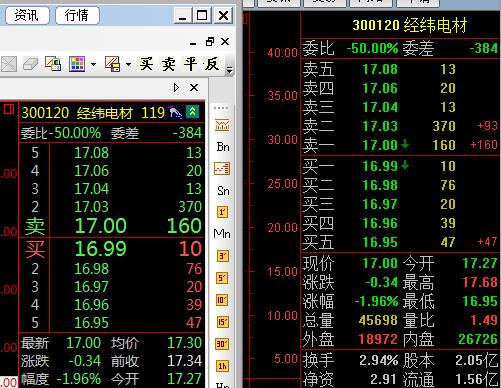This screenshot has height=388, width=501.
Task: Select the Mn period button
Action: (222, 234)
